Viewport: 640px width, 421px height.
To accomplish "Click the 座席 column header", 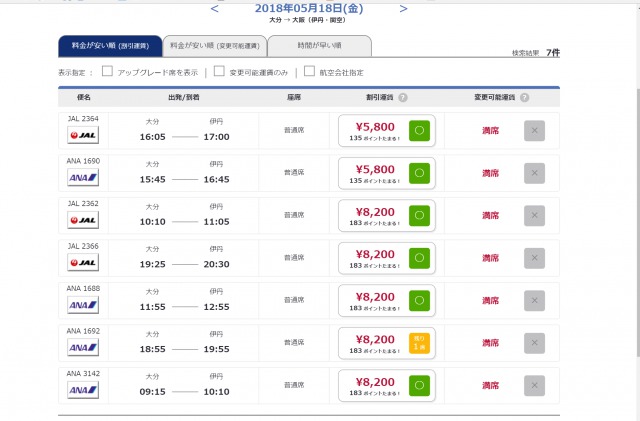I will 294,97.
